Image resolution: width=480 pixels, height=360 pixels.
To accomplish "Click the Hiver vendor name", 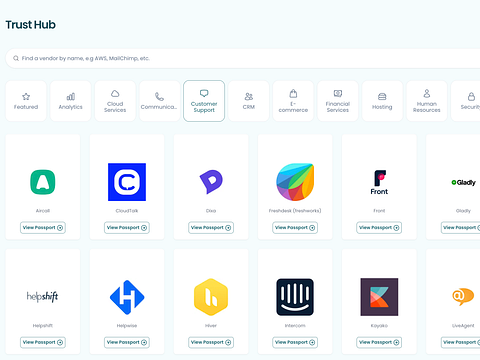I will click(x=211, y=325).
